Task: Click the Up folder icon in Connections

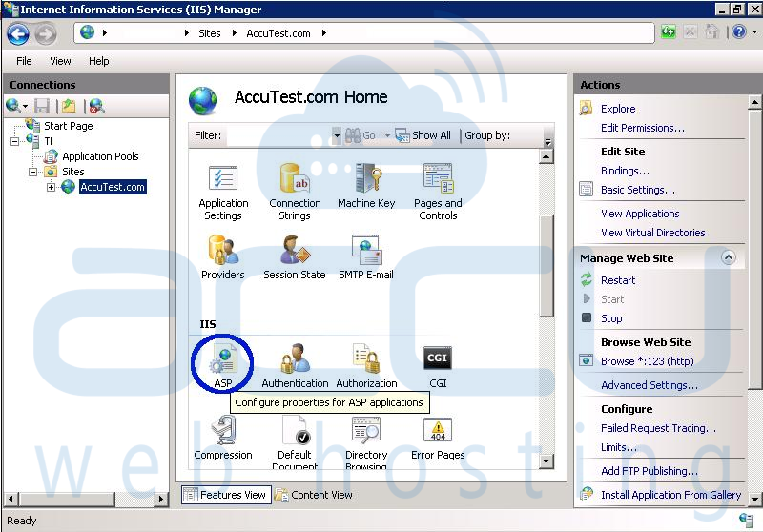Action: 69,106
